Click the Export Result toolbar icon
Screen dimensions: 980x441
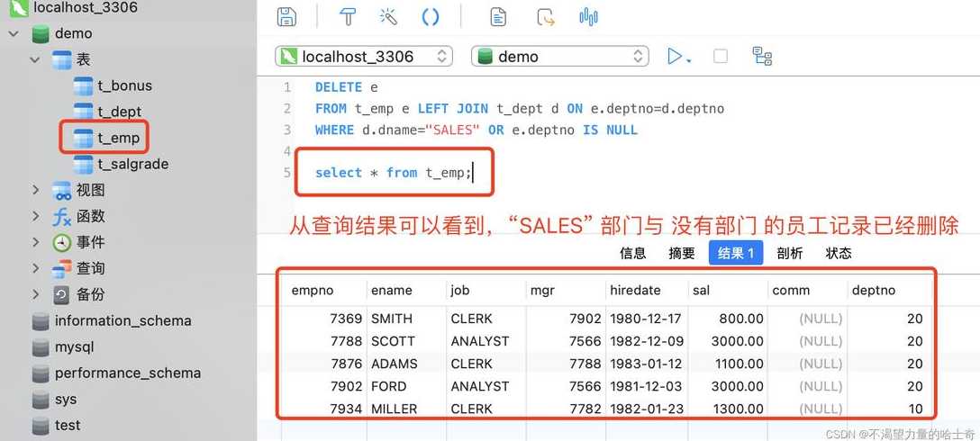click(546, 17)
